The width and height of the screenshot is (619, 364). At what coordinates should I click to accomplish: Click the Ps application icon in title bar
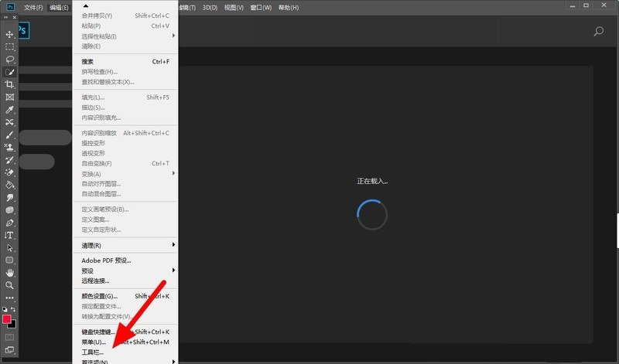[11, 7]
